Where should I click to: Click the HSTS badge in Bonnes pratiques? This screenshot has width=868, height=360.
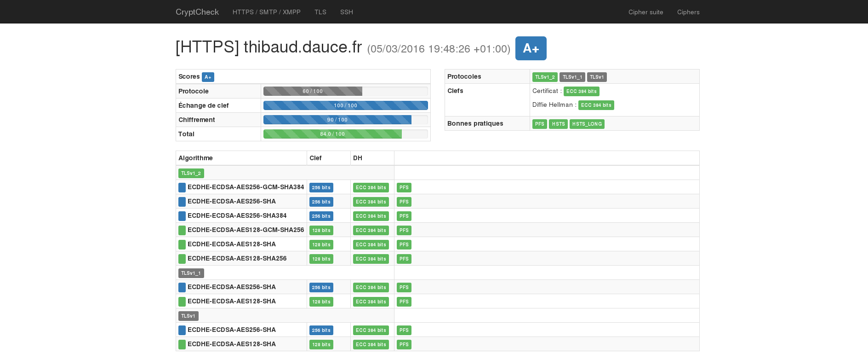[x=558, y=124]
